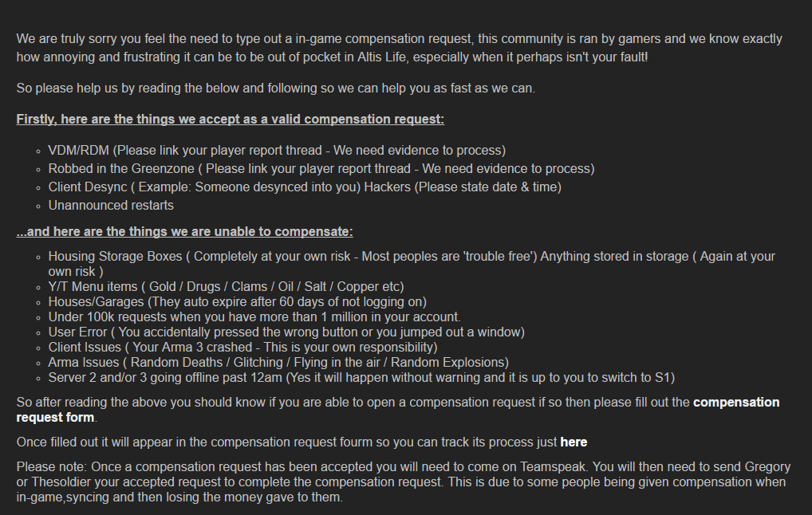Image resolution: width=812 pixels, height=515 pixels.
Task: Click the 'things we are unable to compensate' heading
Action: coord(184,231)
